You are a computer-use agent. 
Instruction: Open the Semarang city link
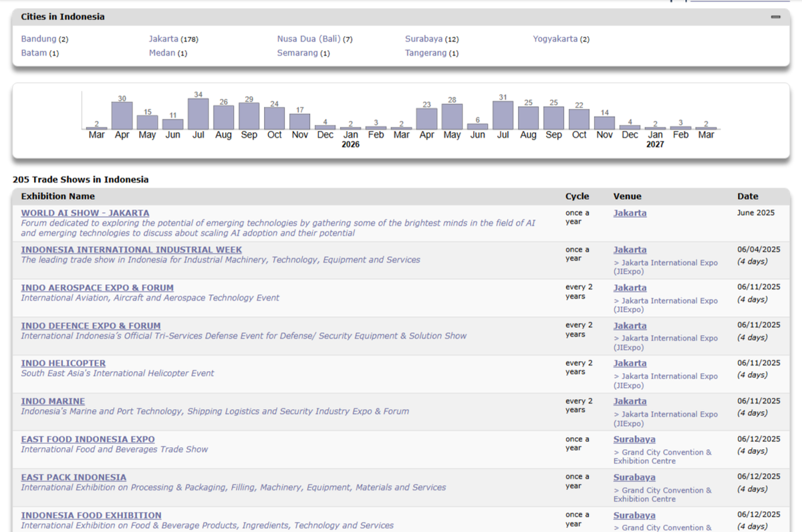297,53
